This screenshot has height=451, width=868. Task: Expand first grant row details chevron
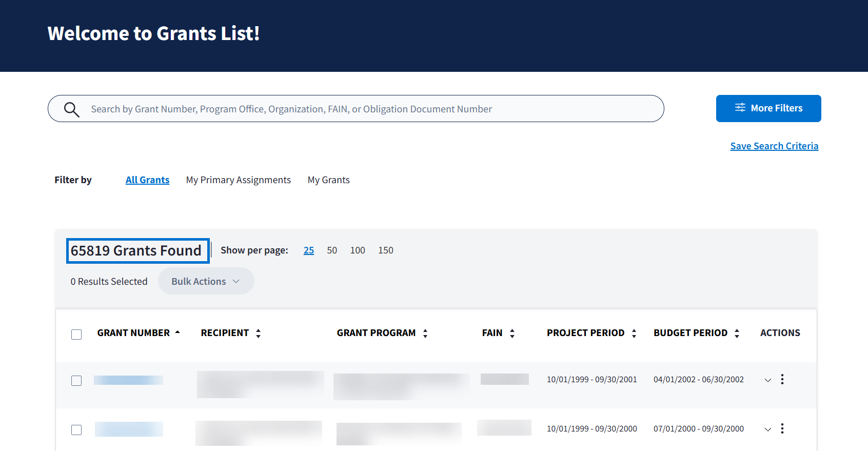(767, 380)
